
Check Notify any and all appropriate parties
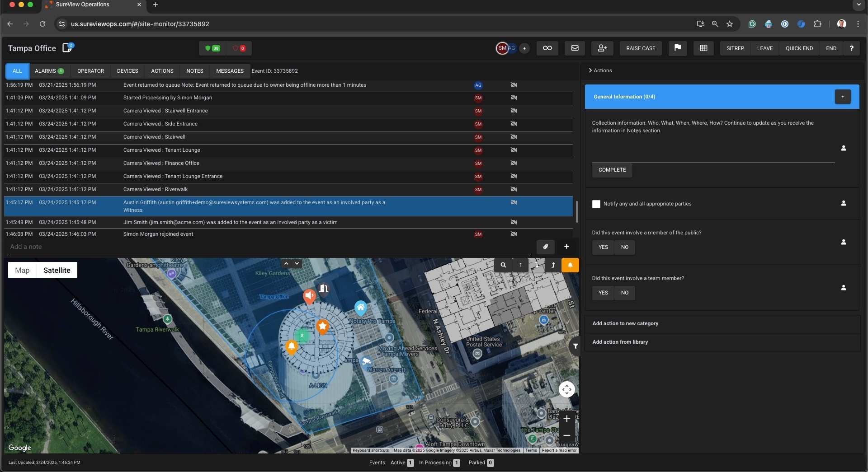tap(596, 204)
